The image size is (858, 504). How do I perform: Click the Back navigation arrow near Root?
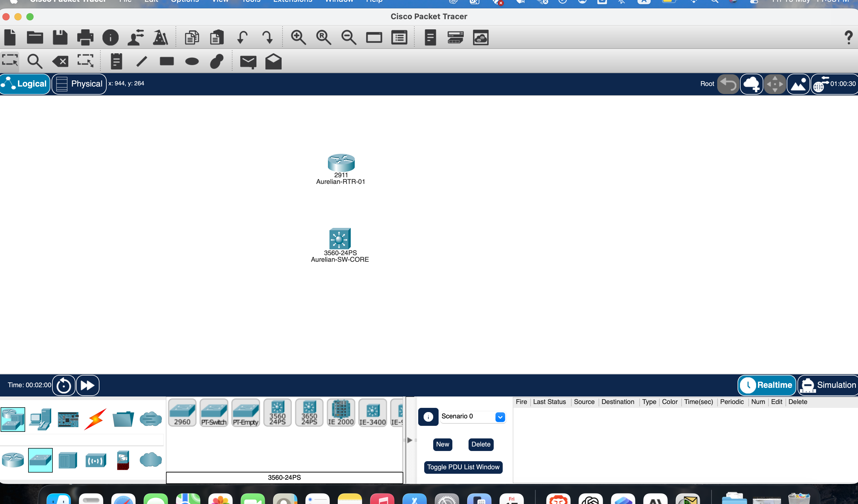tap(728, 84)
